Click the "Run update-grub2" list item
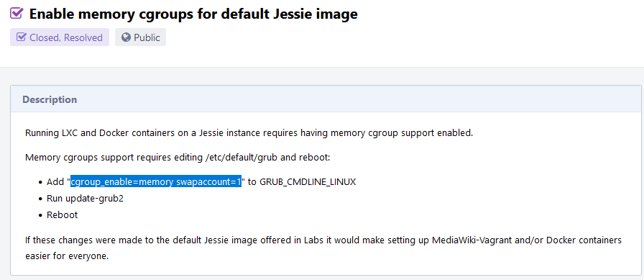This screenshot has width=644, height=280. tap(85, 199)
